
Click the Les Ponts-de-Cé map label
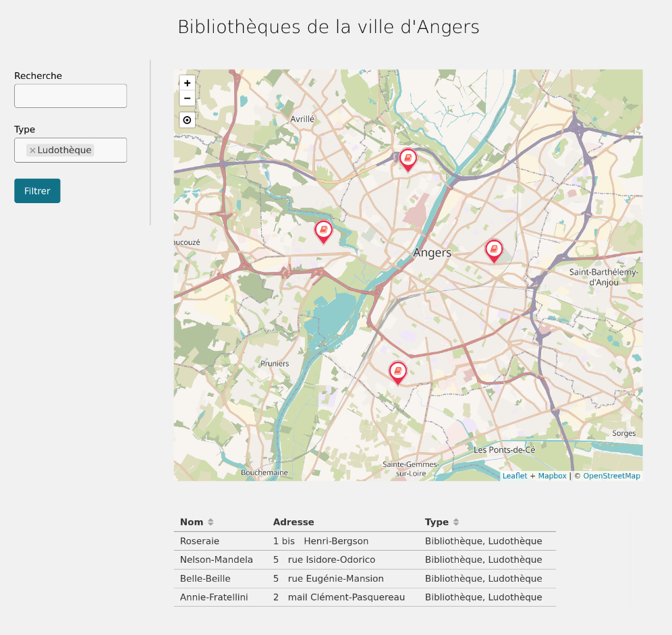pyautogui.click(x=505, y=450)
